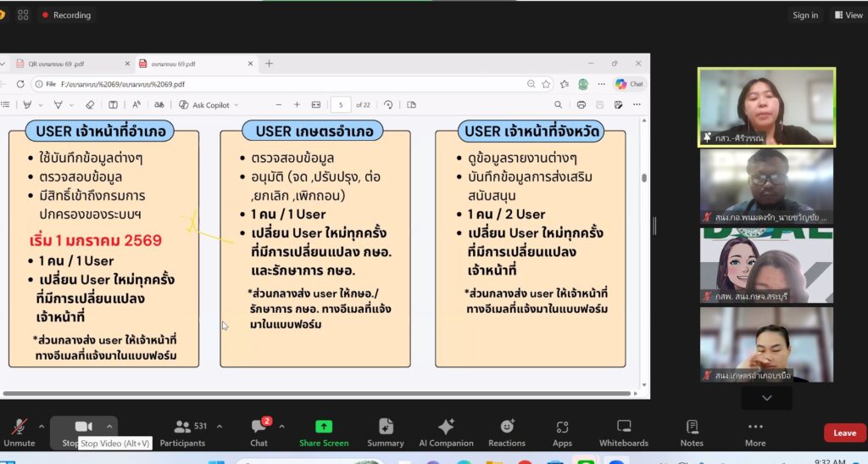Viewport: 868px width, 464px height.
Task: Leave the meeting
Action: (844, 433)
